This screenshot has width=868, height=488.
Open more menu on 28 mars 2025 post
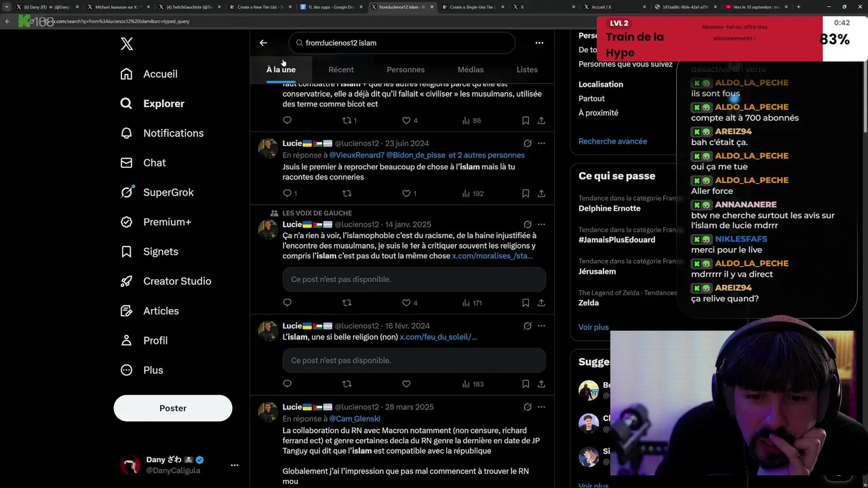pyautogui.click(x=541, y=407)
